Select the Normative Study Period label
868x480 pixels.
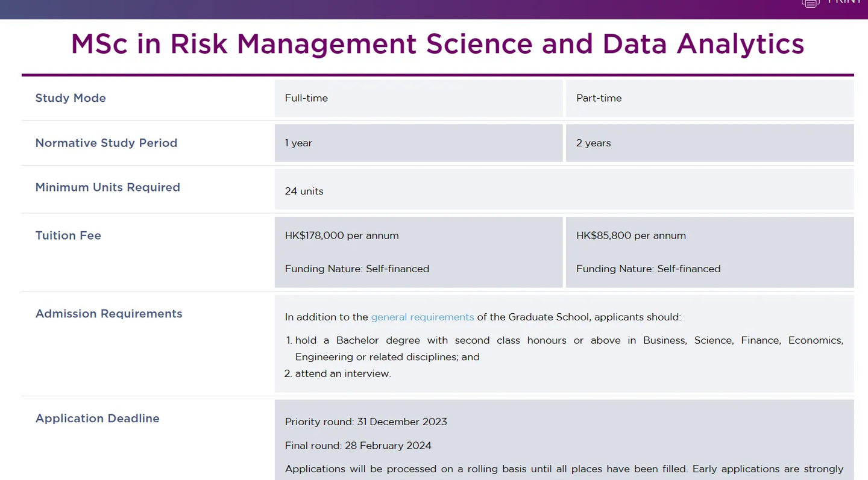[106, 143]
